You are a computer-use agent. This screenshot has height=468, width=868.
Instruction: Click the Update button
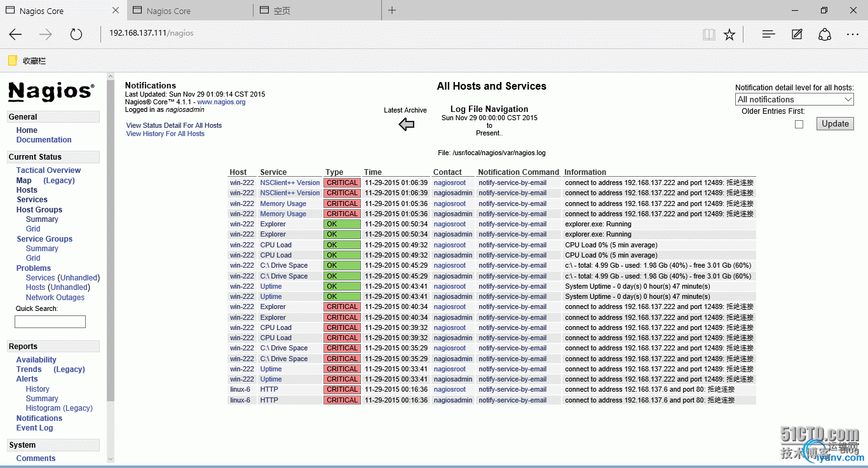835,123
